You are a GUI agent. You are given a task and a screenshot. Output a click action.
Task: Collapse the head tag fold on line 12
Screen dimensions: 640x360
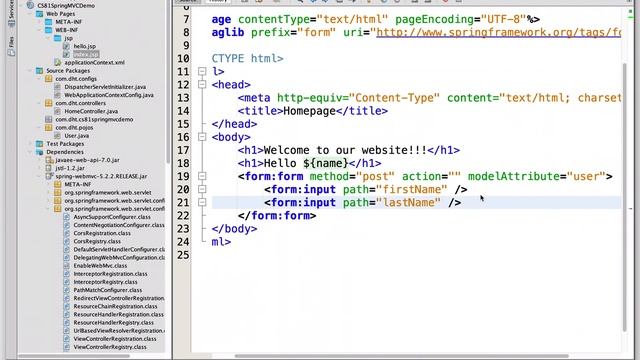(202, 84)
